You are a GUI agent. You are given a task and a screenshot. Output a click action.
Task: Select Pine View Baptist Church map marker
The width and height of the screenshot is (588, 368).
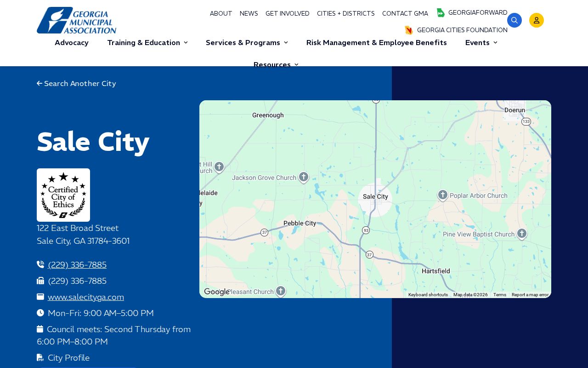tap(522, 234)
